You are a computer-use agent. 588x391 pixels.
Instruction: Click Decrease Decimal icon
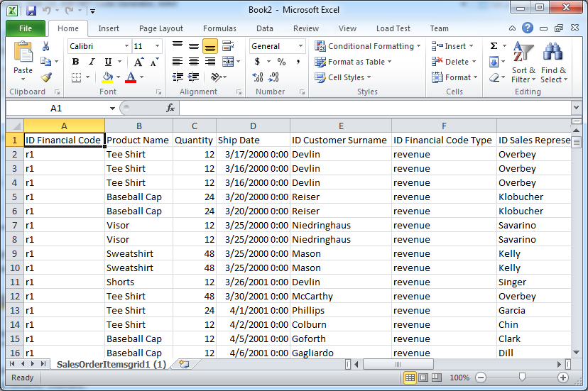(x=273, y=77)
